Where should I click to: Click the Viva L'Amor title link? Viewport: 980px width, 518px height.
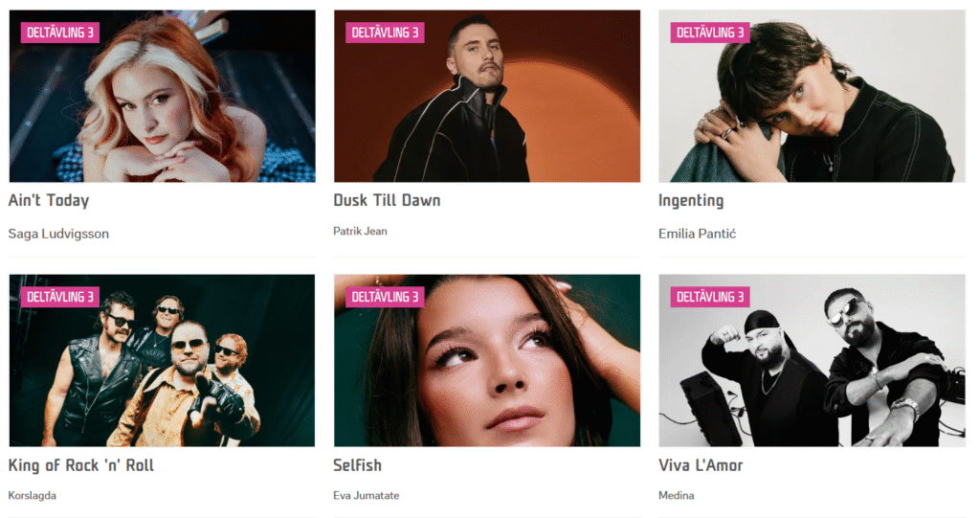click(x=701, y=465)
